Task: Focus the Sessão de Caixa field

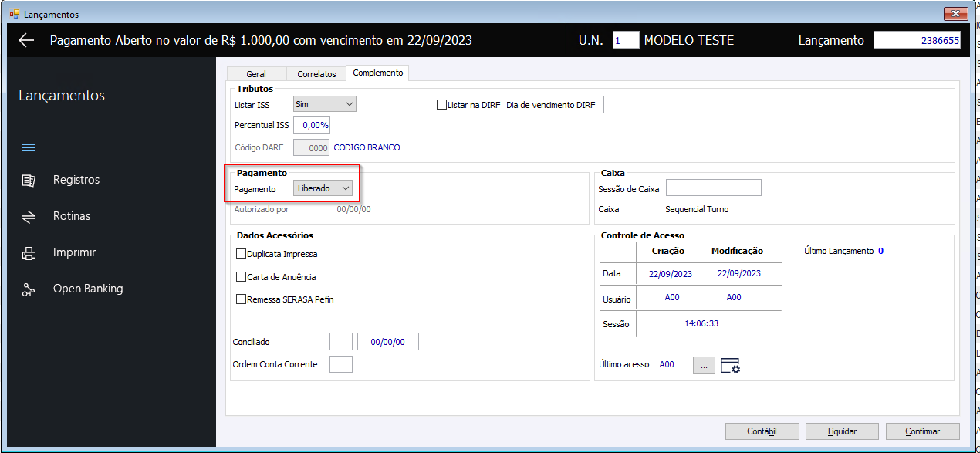Action: [x=714, y=188]
